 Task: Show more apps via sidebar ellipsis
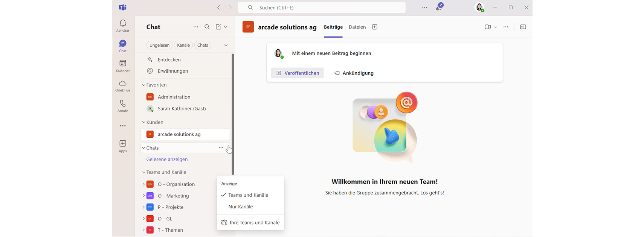pos(123,126)
